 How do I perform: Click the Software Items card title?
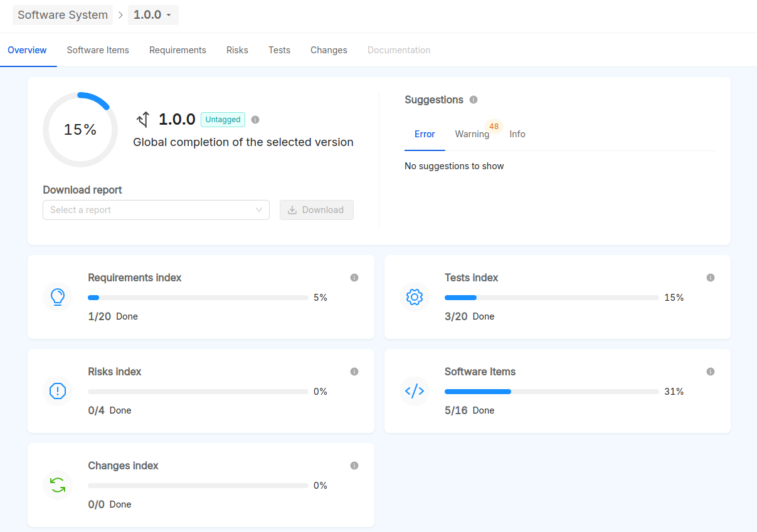(480, 372)
